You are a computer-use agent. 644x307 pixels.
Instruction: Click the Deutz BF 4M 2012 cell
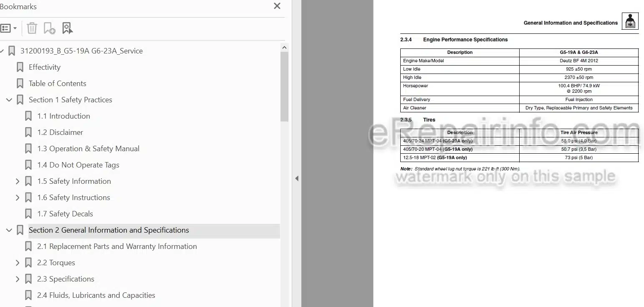(579, 61)
